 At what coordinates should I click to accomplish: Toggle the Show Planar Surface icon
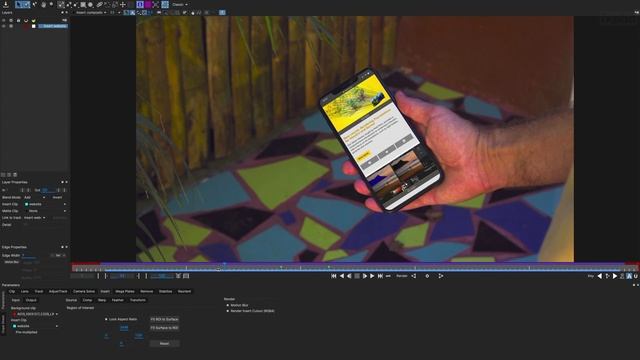click(140, 4)
